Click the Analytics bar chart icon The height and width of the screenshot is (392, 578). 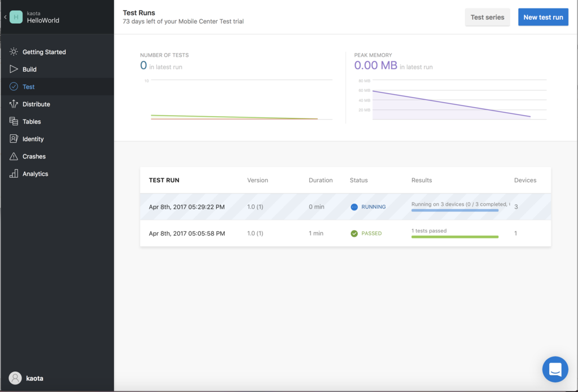tap(14, 174)
